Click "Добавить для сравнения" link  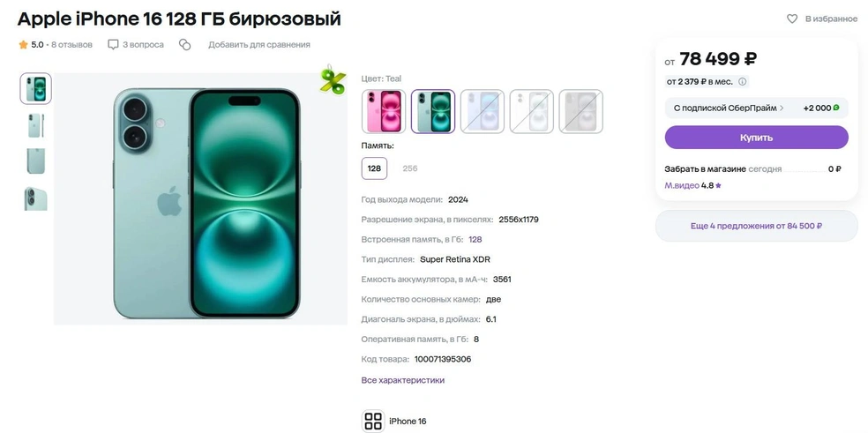tap(259, 44)
